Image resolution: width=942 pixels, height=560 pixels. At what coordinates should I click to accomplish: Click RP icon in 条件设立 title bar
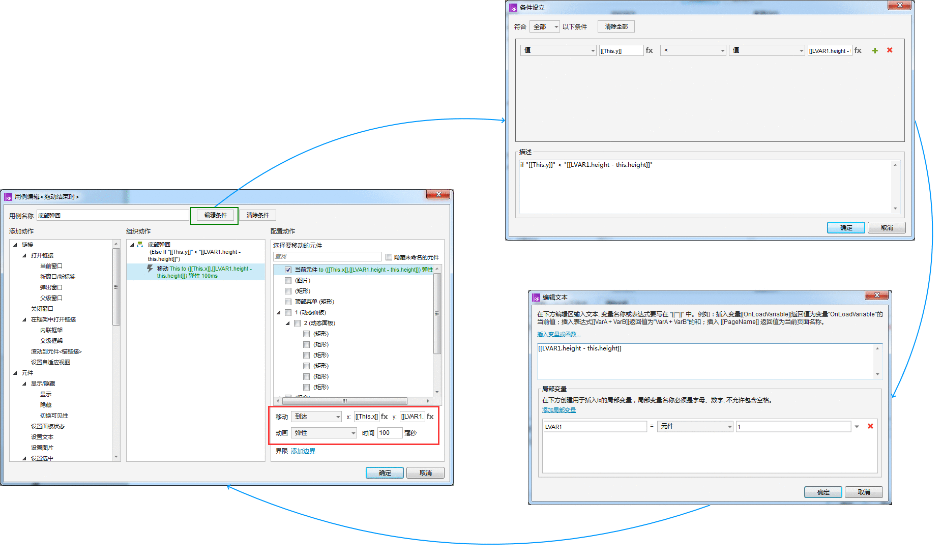click(513, 8)
